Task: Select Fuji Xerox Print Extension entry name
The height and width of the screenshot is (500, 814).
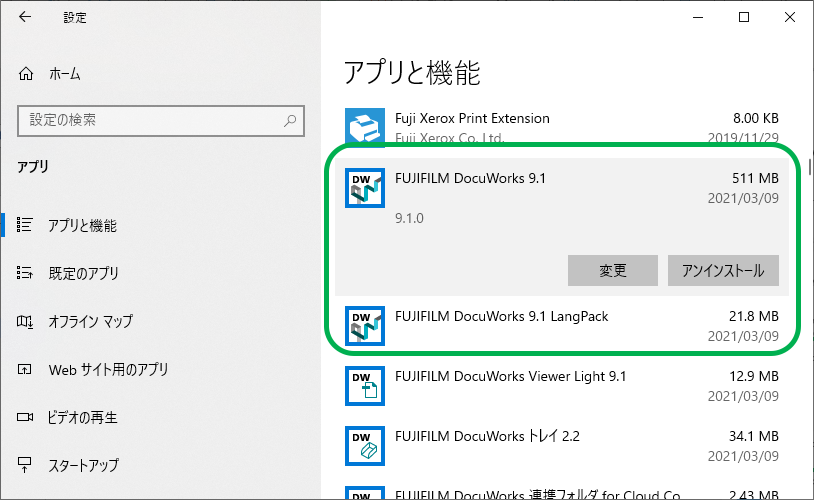Action: pyautogui.click(x=472, y=118)
